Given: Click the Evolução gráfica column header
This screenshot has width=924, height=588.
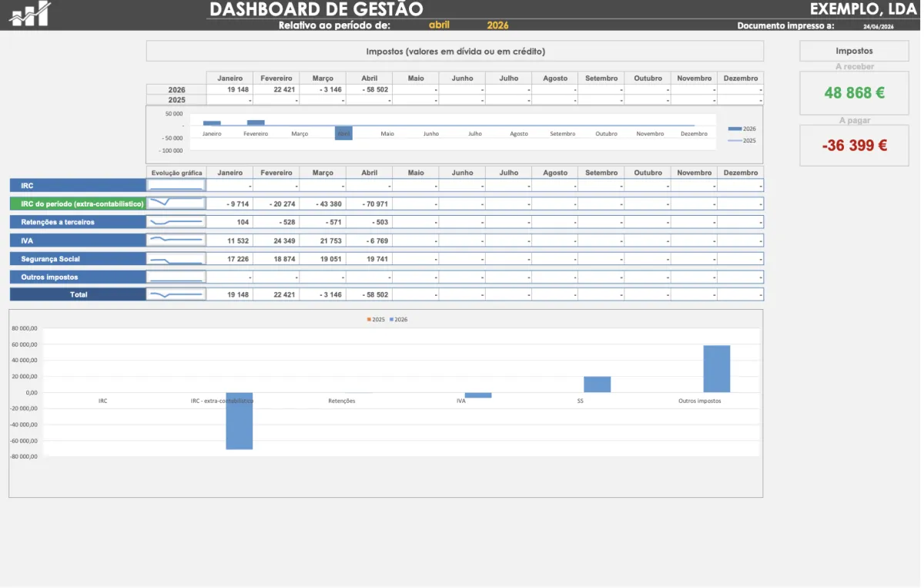Looking at the screenshot, I should [176, 173].
